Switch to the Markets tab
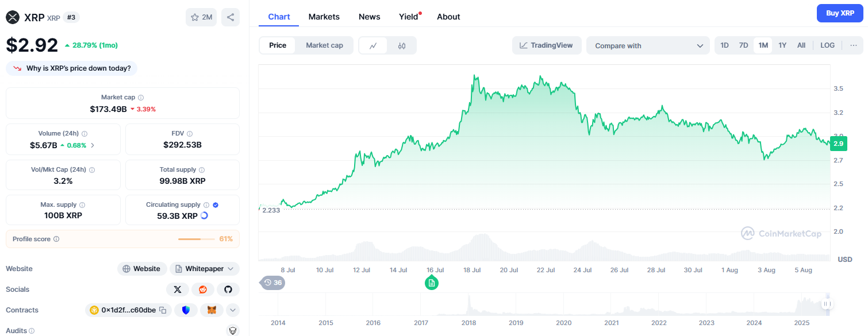This screenshot has width=868, height=336. pyautogui.click(x=324, y=16)
